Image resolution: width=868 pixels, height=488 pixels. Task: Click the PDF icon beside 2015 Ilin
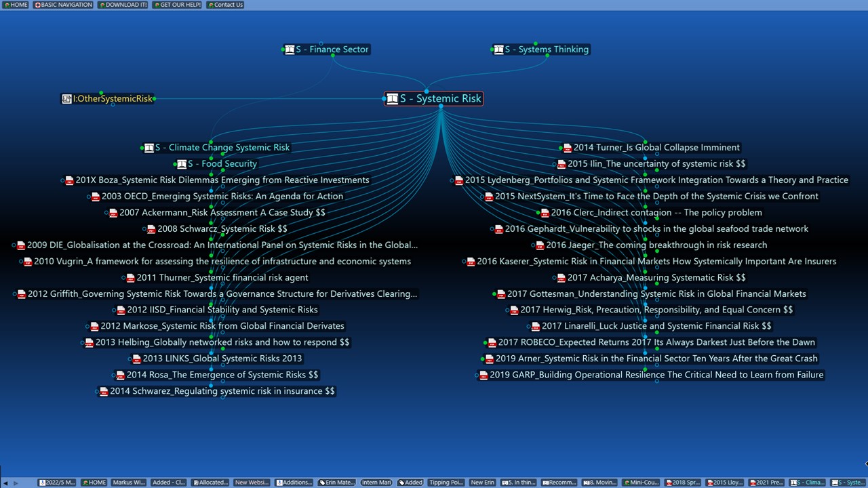561,164
